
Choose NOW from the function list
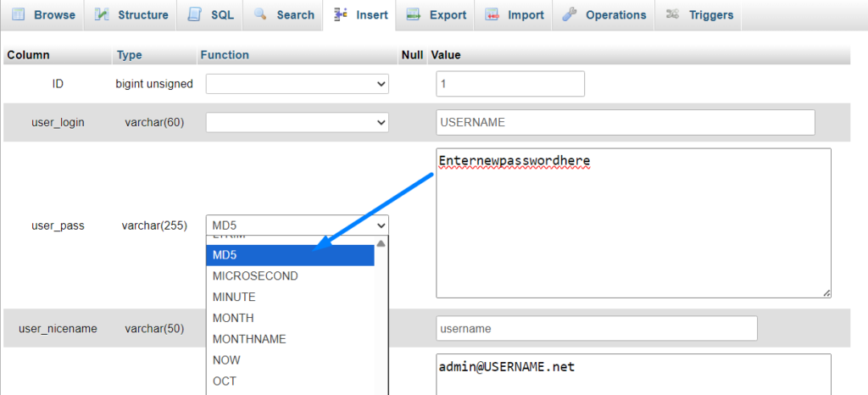[290, 360]
